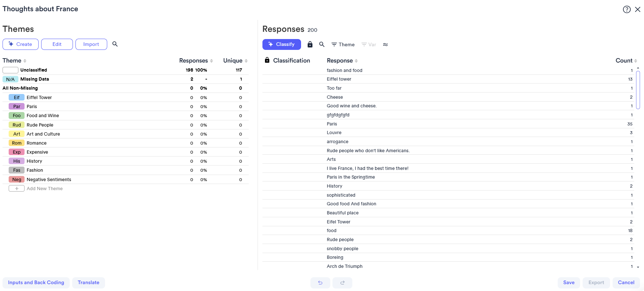Click the search icon in Themes panel
644x291 pixels.
coord(115,44)
